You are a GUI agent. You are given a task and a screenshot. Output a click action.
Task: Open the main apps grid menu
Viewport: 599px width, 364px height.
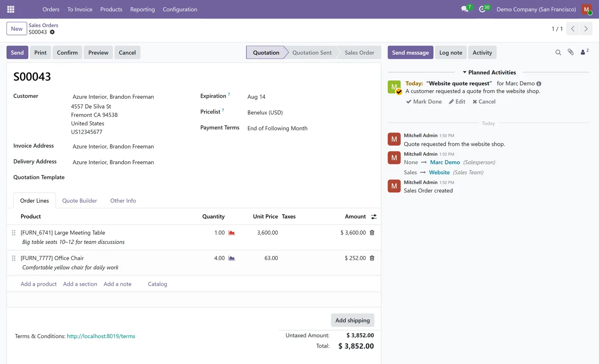(11, 9)
